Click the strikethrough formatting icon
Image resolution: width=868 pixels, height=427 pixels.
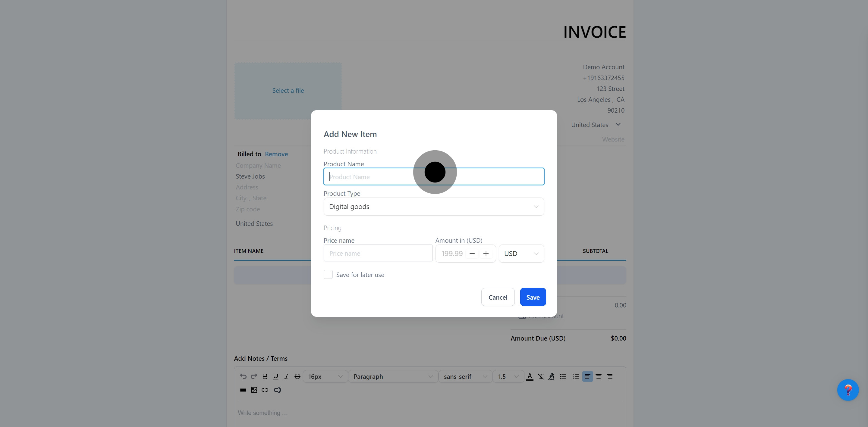pos(297,376)
